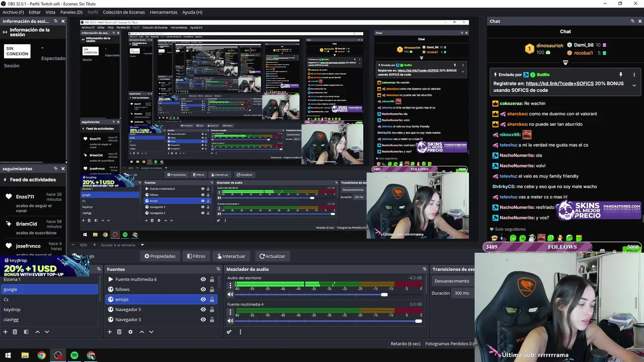Remove selected source with trash icon
644x362 pixels.
pos(119,332)
